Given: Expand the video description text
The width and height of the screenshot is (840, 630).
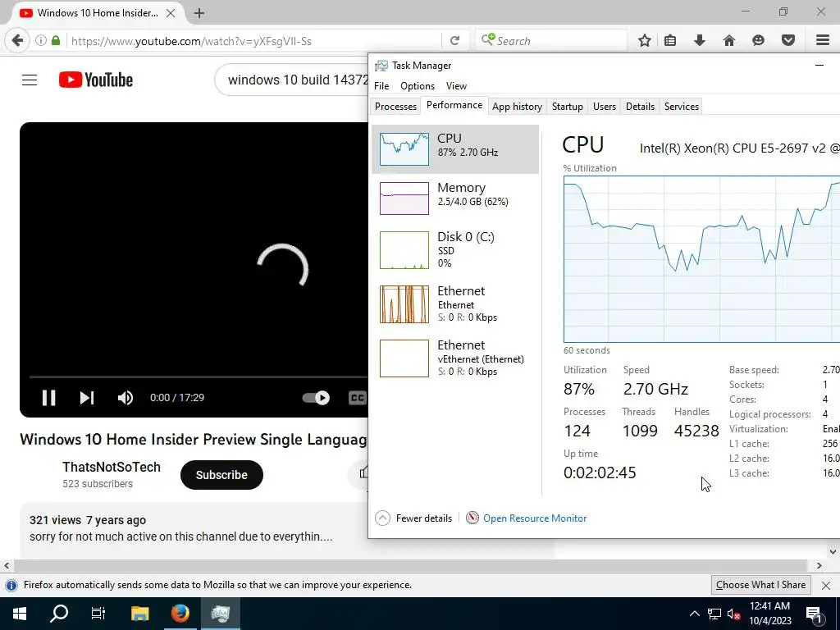Looking at the screenshot, I should pyautogui.click(x=181, y=536).
